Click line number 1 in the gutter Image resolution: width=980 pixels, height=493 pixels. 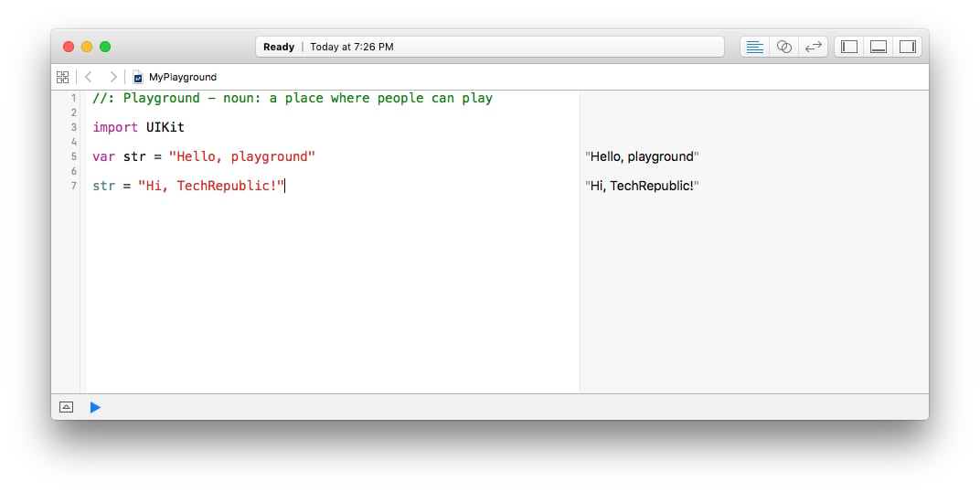pos(74,98)
